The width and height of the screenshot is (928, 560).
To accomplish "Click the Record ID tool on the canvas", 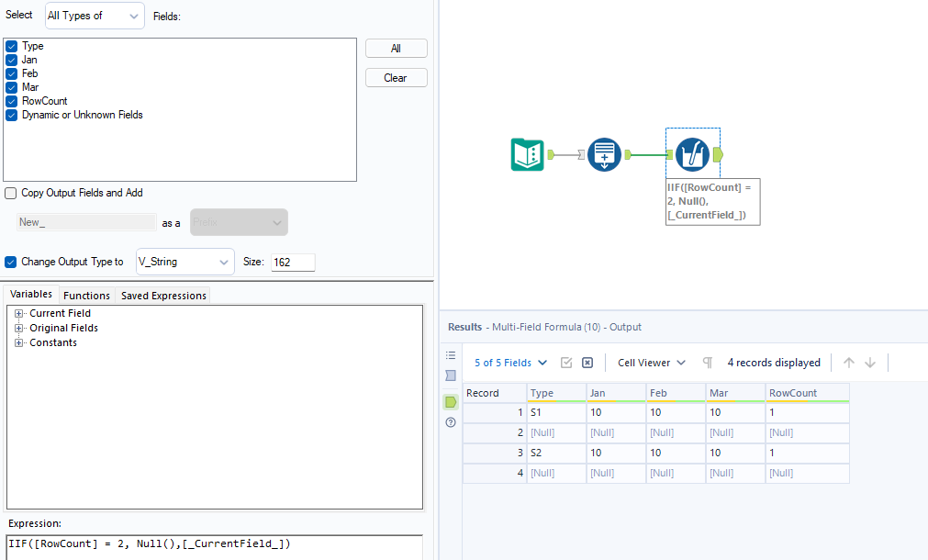I will click(x=604, y=154).
